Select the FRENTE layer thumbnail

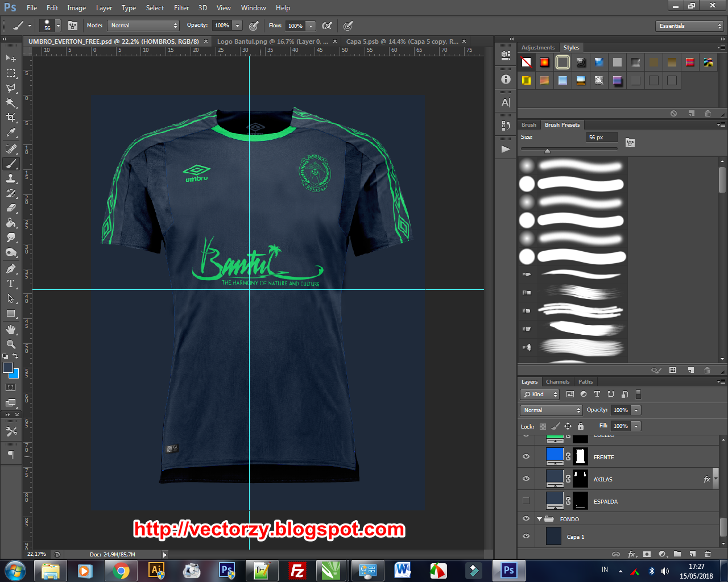(555, 456)
